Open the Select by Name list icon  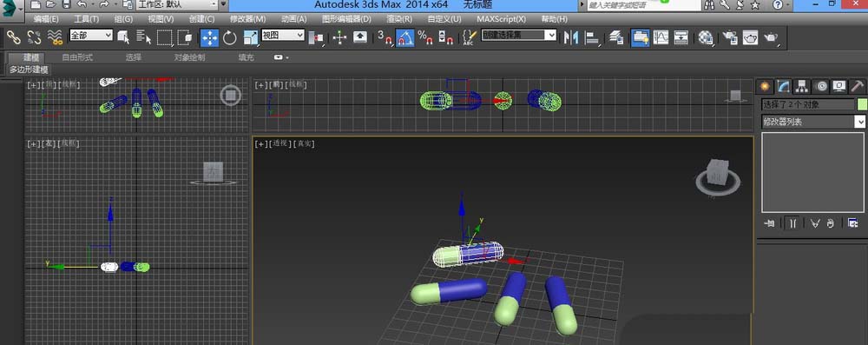point(144,37)
